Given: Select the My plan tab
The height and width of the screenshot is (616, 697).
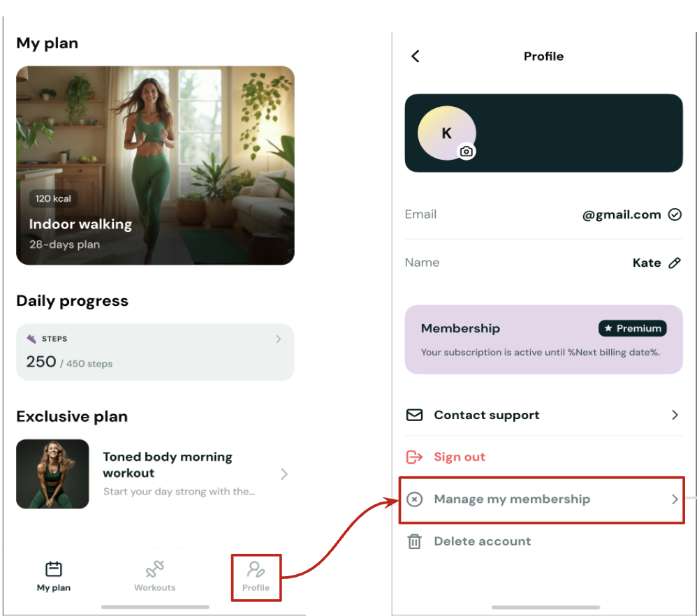Looking at the screenshot, I should (54, 575).
